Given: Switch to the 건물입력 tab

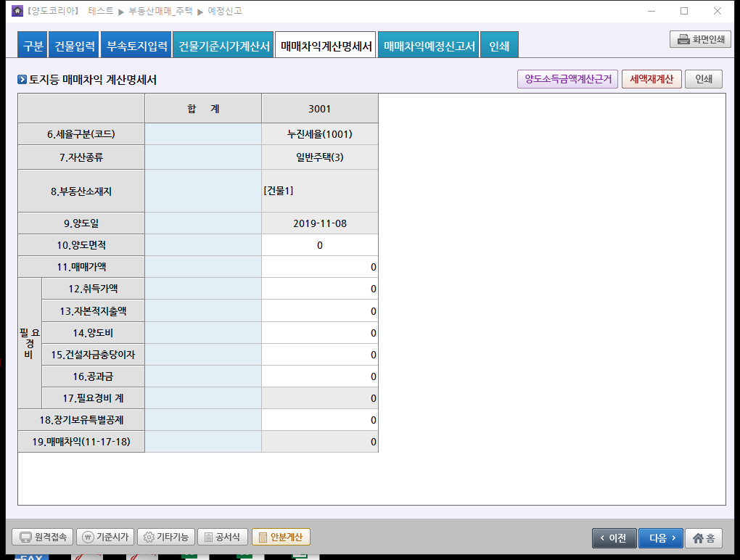Looking at the screenshot, I should (74, 45).
